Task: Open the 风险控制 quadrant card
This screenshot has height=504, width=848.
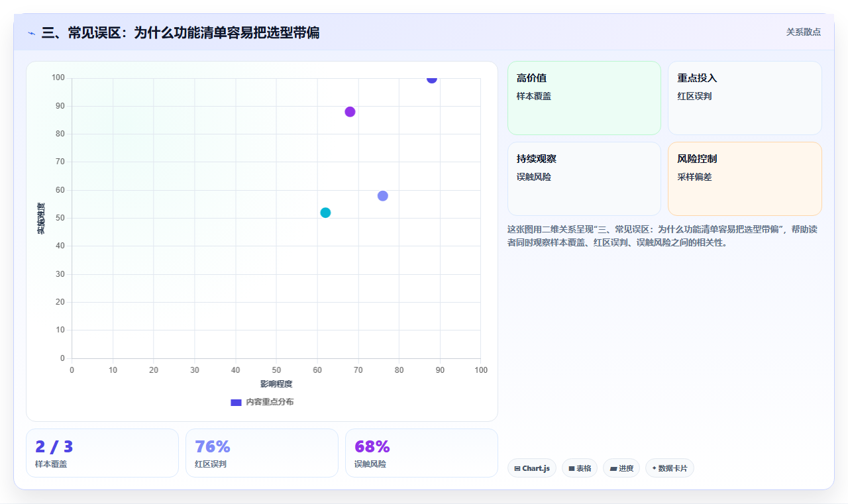Action: coord(745,179)
